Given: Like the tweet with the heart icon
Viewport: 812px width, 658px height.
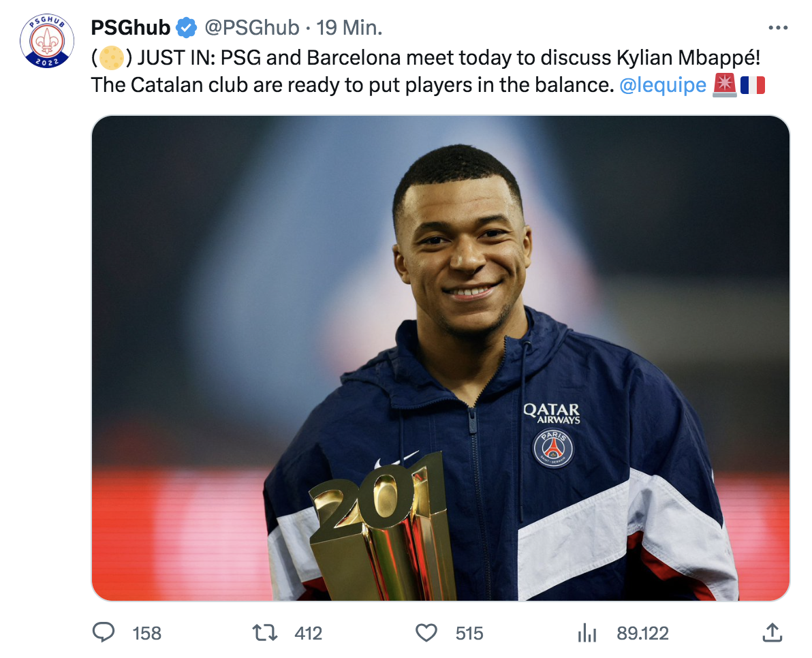Looking at the screenshot, I should 426,633.
